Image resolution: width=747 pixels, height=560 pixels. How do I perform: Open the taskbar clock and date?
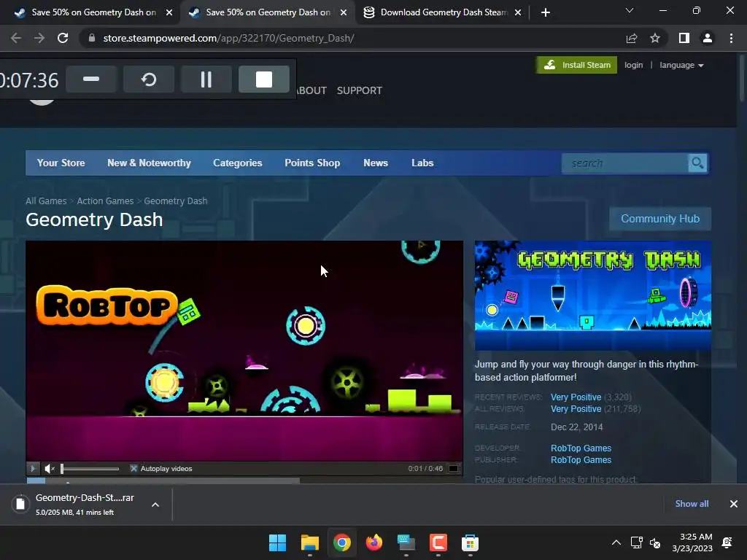click(x=692, y=542)
